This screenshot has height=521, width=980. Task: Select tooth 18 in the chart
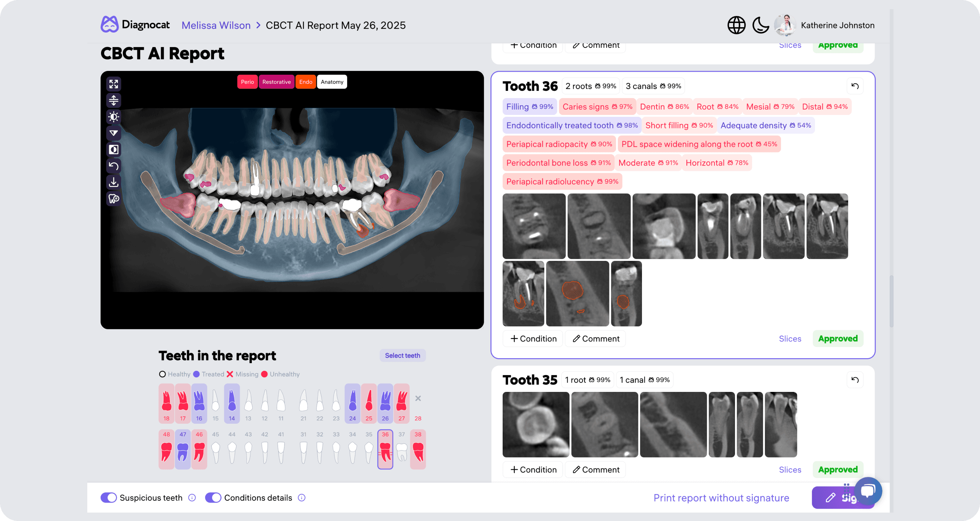tap(167, 403)
